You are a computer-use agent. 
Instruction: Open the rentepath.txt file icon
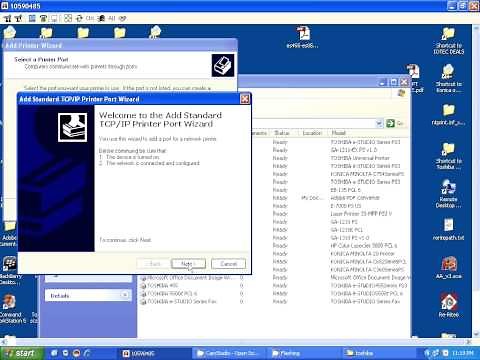(x=449, y=229)
